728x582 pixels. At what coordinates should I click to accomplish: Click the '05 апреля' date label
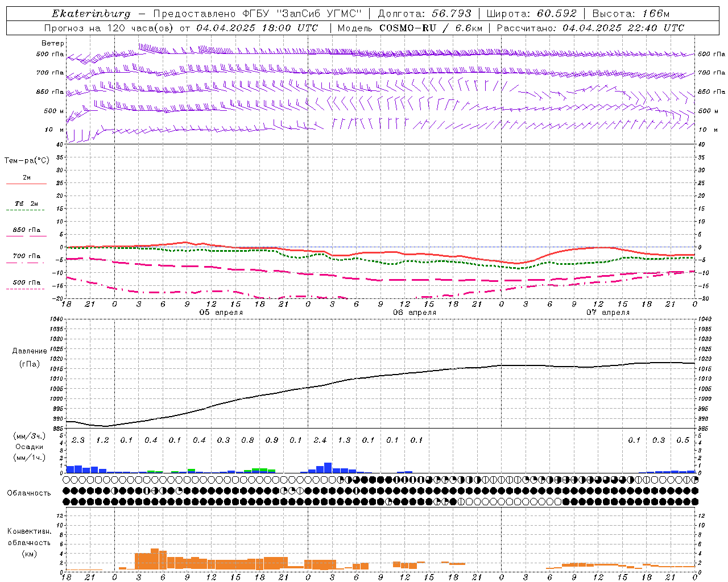click(x=221, y=313)
